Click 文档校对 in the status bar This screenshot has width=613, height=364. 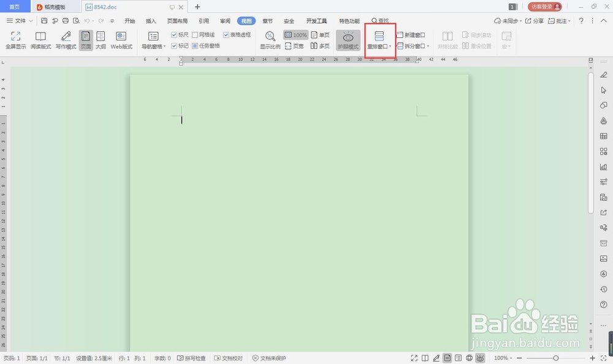click(228, 358)
